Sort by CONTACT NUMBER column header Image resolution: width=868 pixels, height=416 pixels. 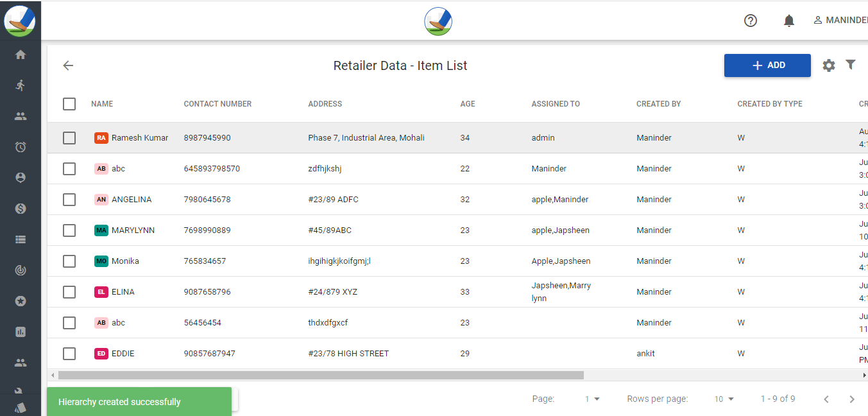(217, 104)
